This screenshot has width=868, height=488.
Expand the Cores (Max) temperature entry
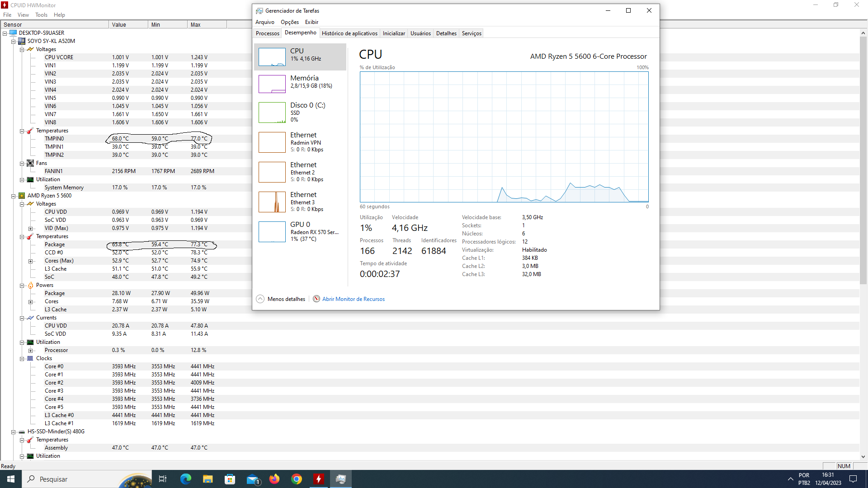30,261
